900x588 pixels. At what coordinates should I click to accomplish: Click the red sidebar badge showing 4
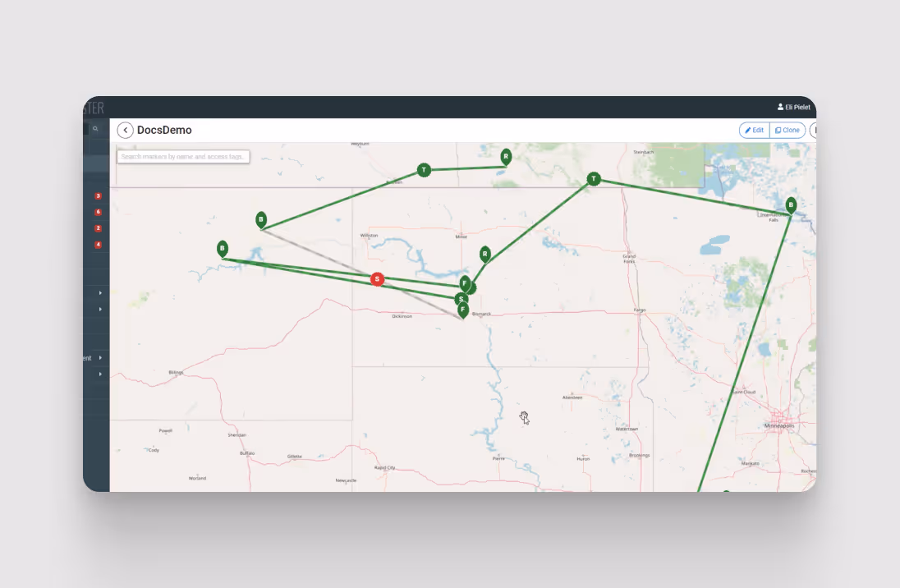click(99, 246)
